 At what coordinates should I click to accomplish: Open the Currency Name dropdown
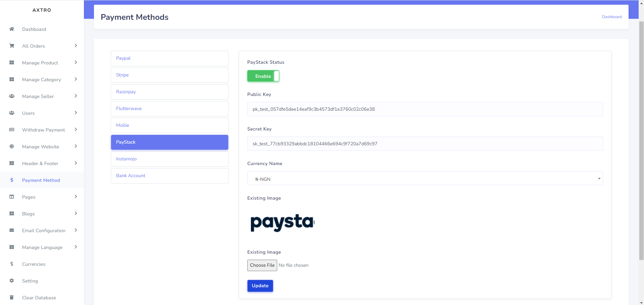[425, 179]
